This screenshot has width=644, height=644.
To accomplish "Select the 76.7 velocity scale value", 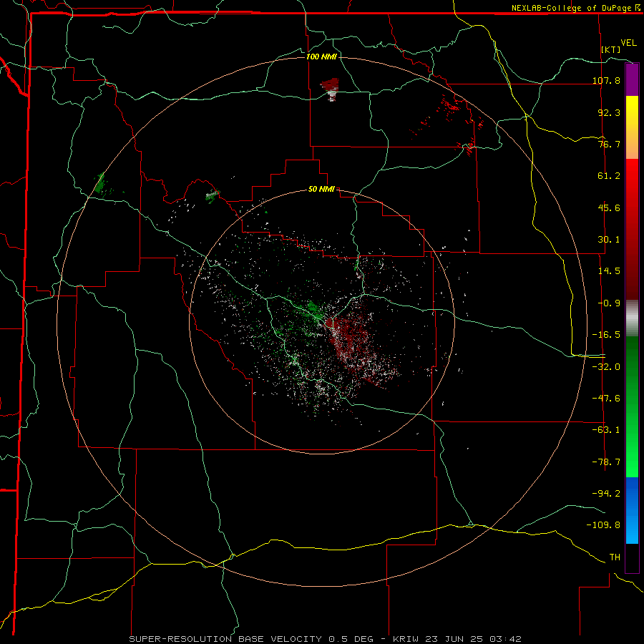I will (x=609, y=144).
